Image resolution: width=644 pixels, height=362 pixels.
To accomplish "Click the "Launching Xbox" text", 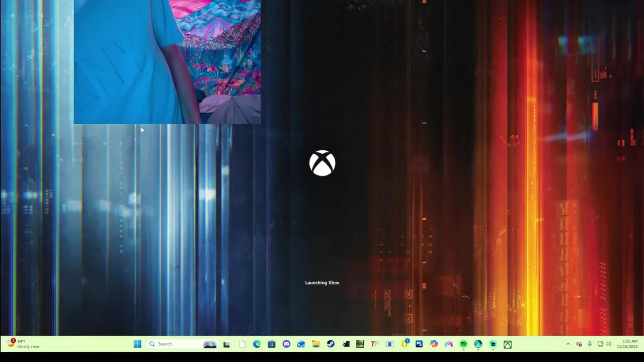I will point(322,283).
